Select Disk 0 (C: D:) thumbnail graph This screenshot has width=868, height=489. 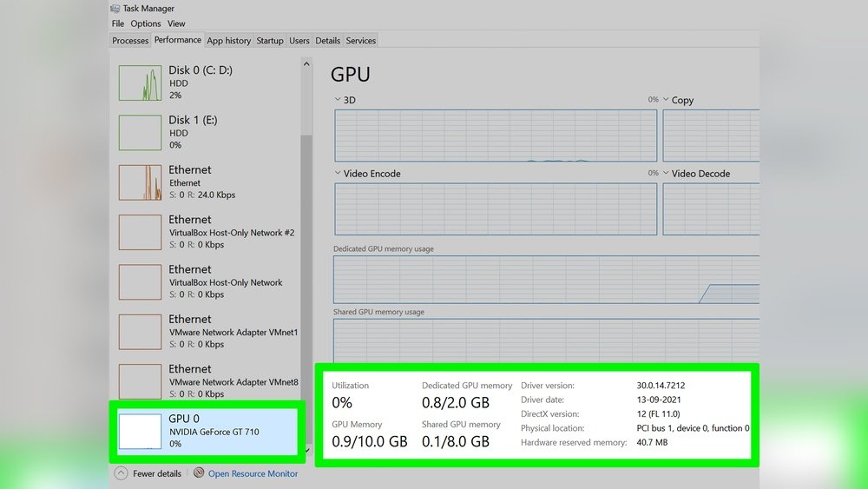[140, 83]
